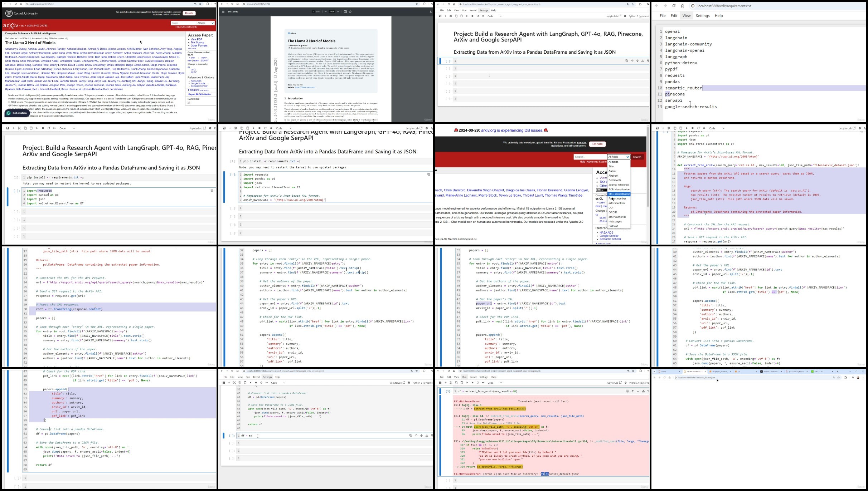Select 'arXiv identifier' in the search field list
868x491 pixels.
click(619, 203)
